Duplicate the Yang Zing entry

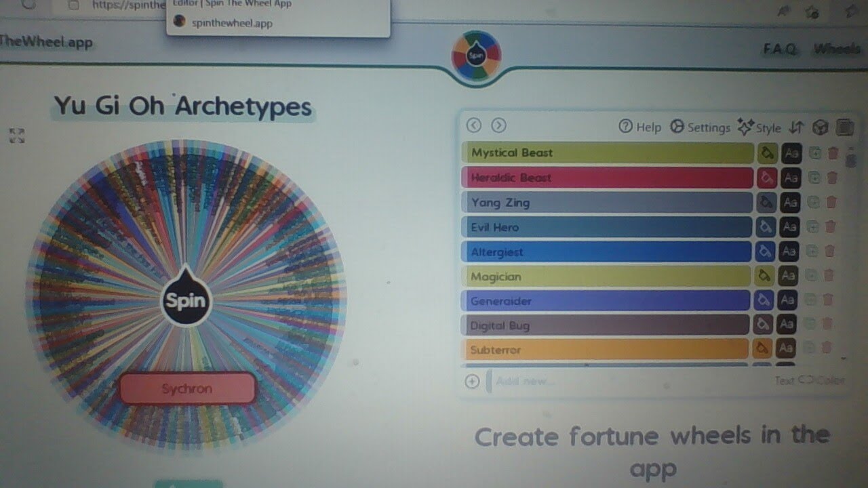tap(813, 202)
